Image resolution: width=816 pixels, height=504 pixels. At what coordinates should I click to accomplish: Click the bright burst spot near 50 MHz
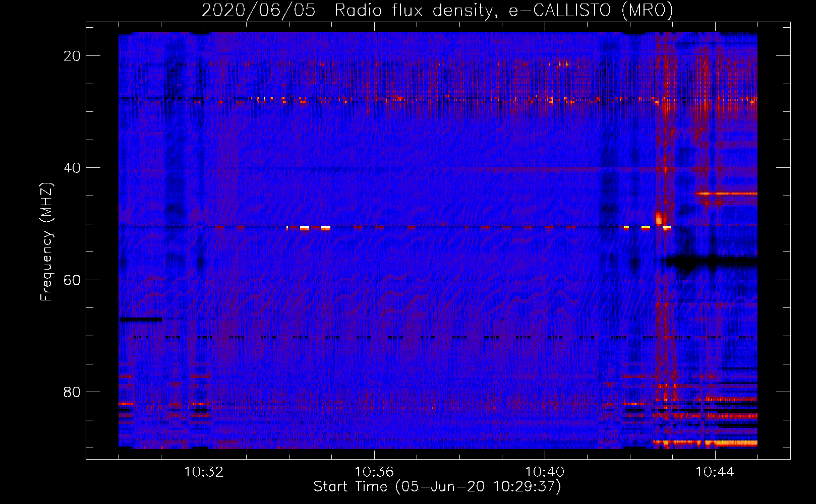click(659, 219)
